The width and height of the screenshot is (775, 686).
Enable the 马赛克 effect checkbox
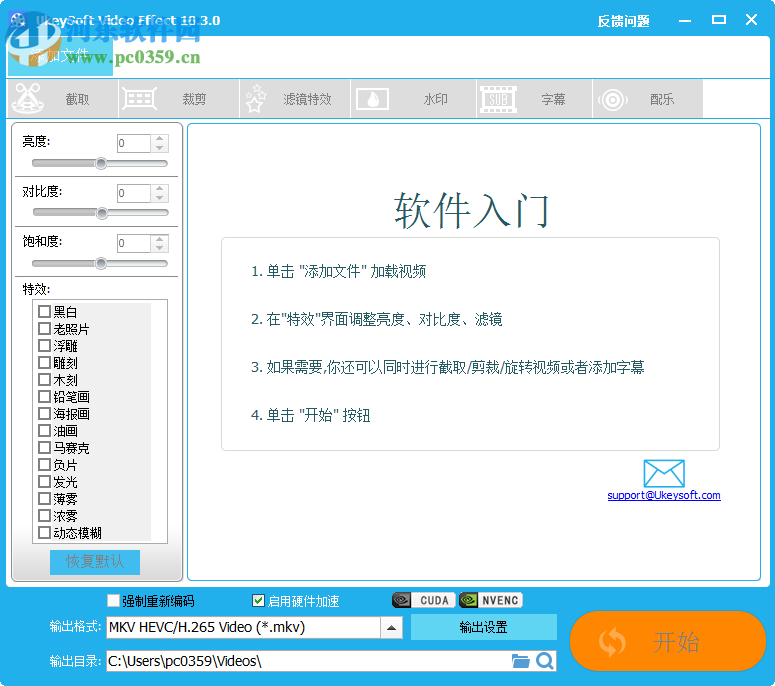point(44,447)
